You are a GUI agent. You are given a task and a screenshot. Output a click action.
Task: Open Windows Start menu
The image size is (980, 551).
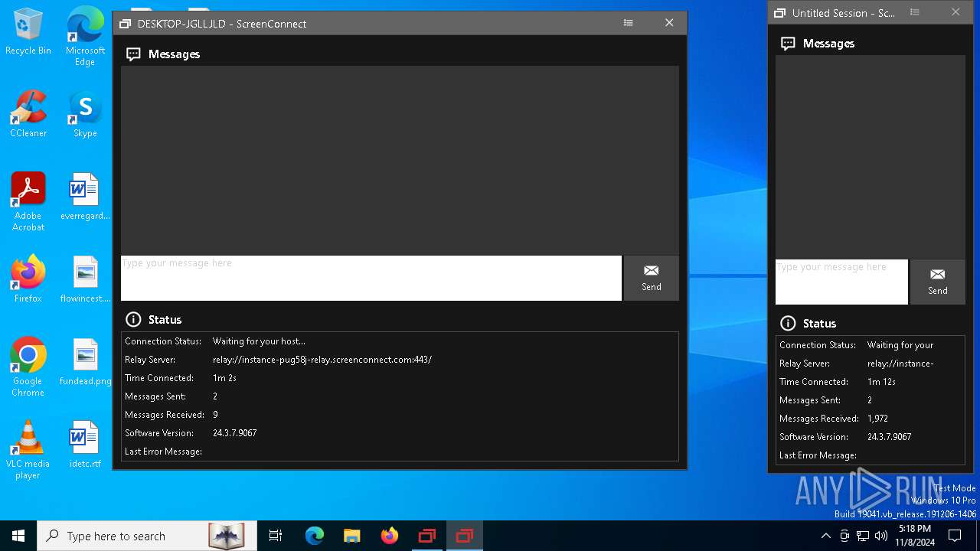(18, 536)
